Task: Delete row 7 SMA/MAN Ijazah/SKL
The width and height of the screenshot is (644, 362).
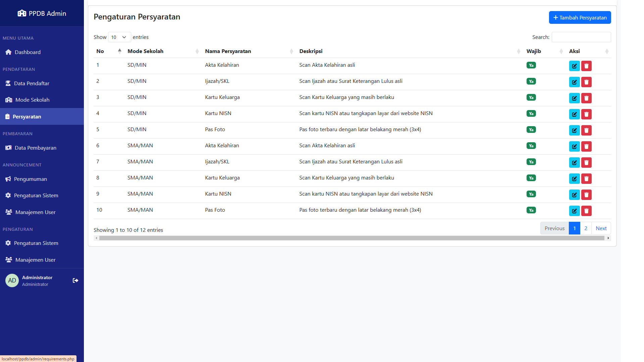Action: coord(586,163)
